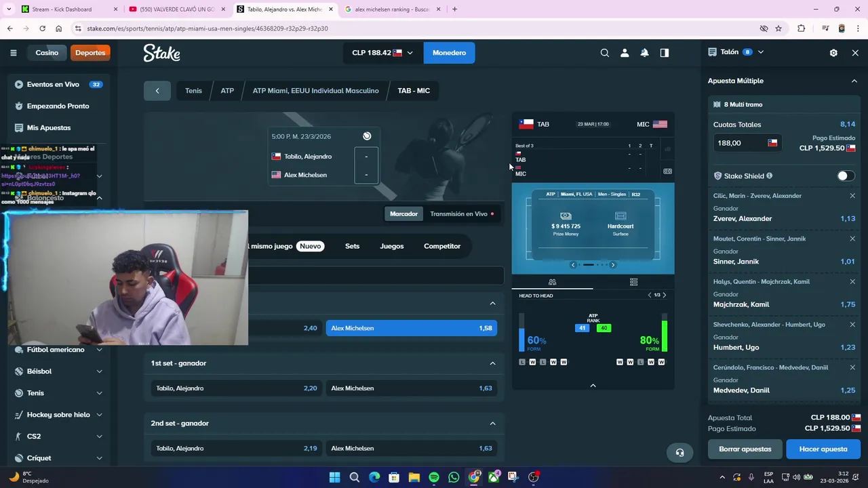Click Hacer apuesta button
This screenshot has width=868, height=488.
click(x=823, y=449)
